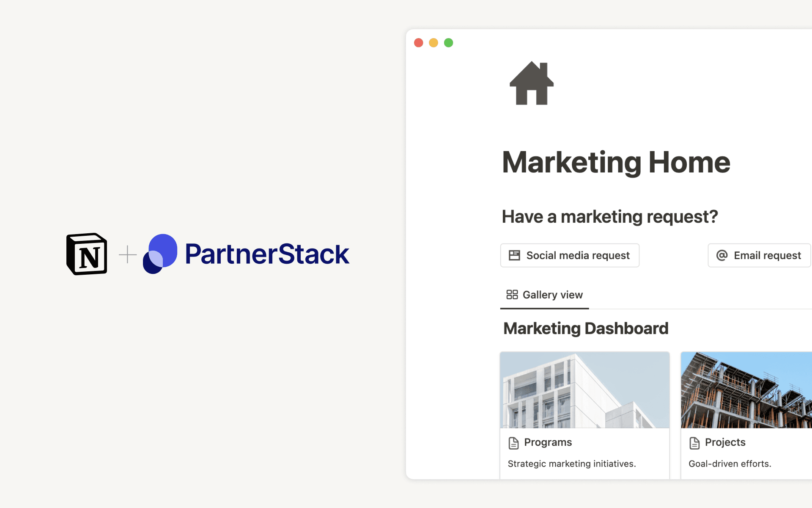This screenshot has width=812, height=508.
Task: Open the Social media request page
Action: click(569, 255)
